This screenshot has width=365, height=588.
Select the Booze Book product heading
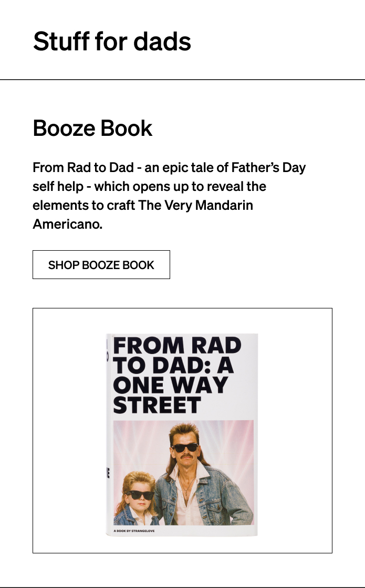pyautogui.click(x=92, y=129)
